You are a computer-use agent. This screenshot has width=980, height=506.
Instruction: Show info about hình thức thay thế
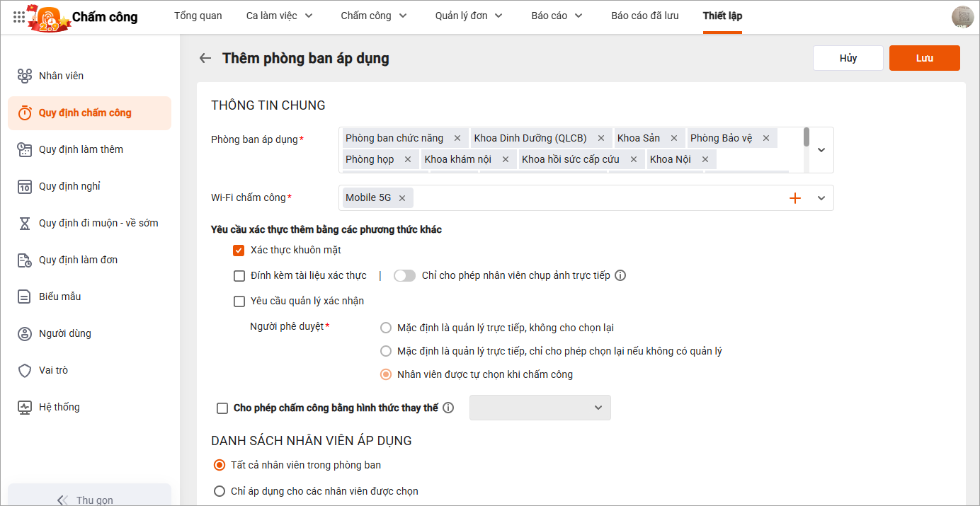[448, 408]
